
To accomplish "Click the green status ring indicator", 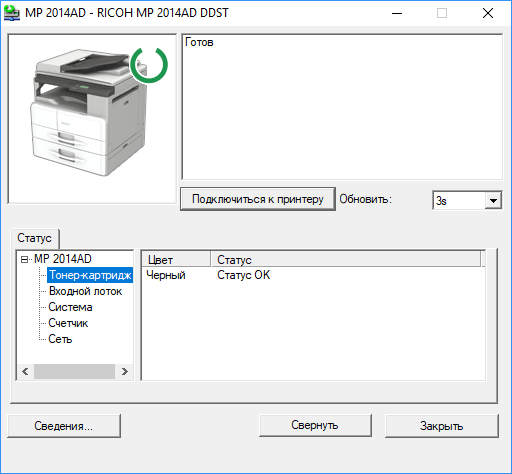I will pyautogui.click(x=149, y=65).
